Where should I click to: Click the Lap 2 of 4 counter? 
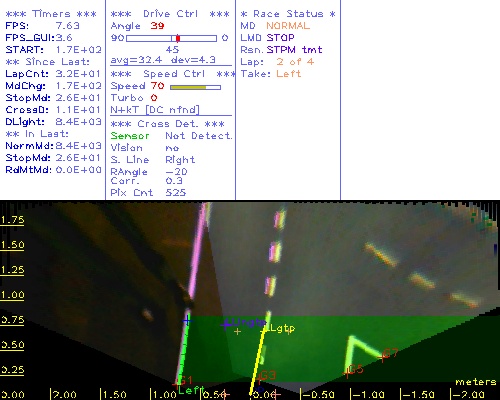[x=295, y=62]
